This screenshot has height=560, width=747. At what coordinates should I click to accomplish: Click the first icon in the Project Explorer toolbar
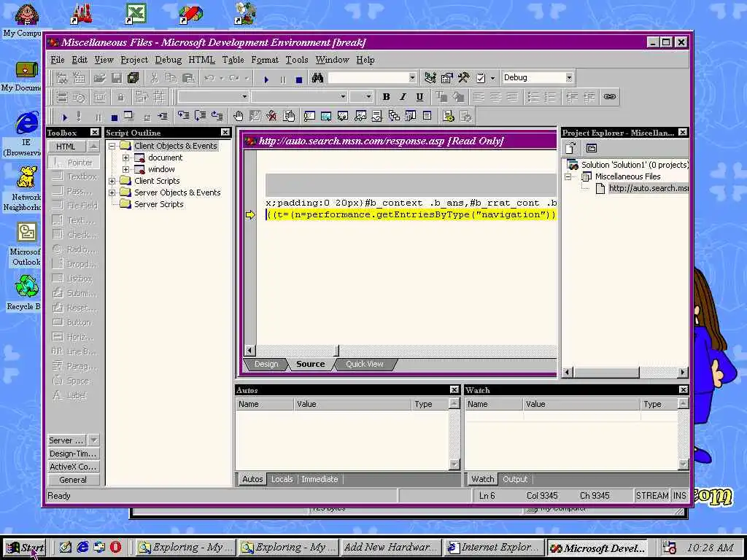570,148
